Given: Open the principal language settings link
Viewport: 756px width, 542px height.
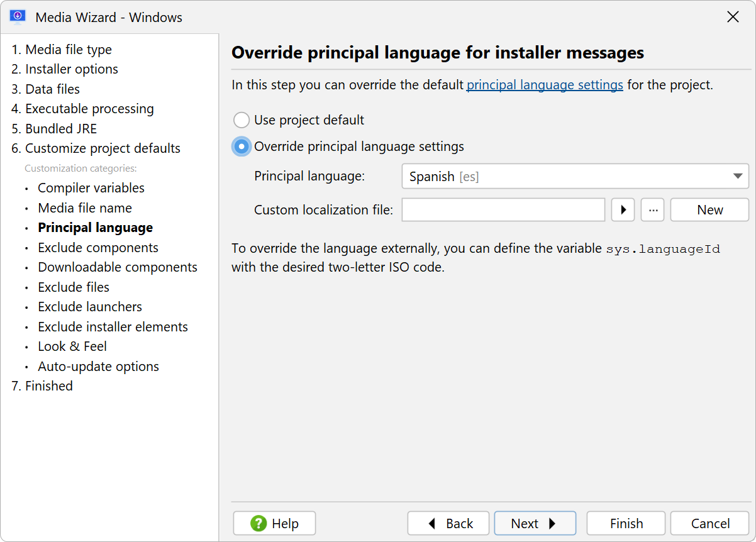Looking at the screenshot, I should [545, 84].
